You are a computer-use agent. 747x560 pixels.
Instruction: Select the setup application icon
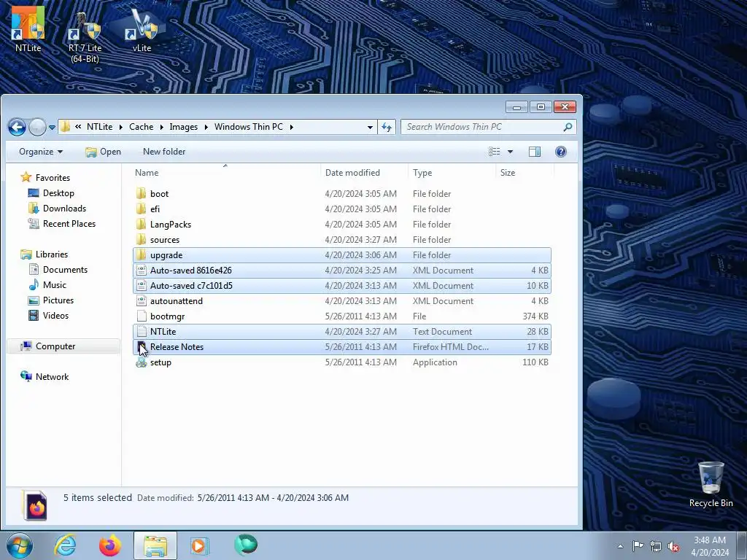(141, 362)
